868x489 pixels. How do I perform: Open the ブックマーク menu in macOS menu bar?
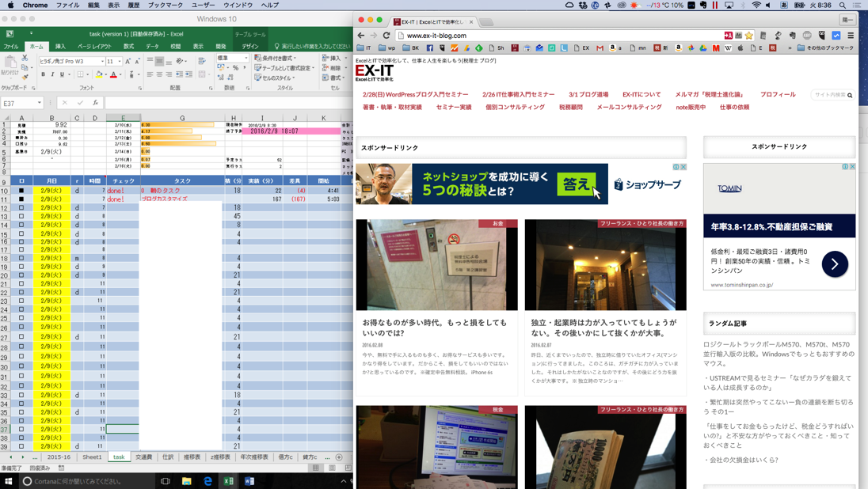(x=165, y=5)
